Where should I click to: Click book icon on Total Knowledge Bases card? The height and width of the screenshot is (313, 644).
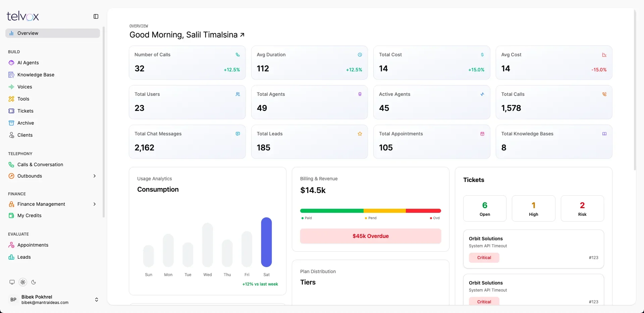(x=604, y=134)
